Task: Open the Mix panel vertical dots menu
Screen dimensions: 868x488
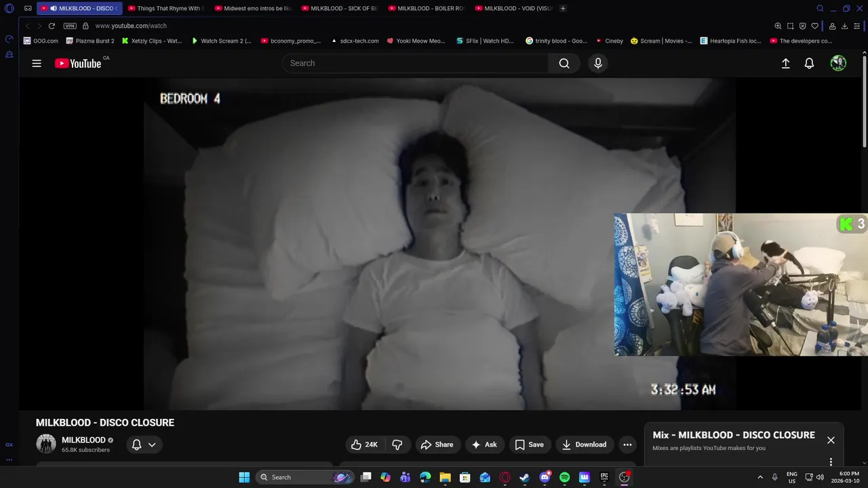Action: point(831,462)
